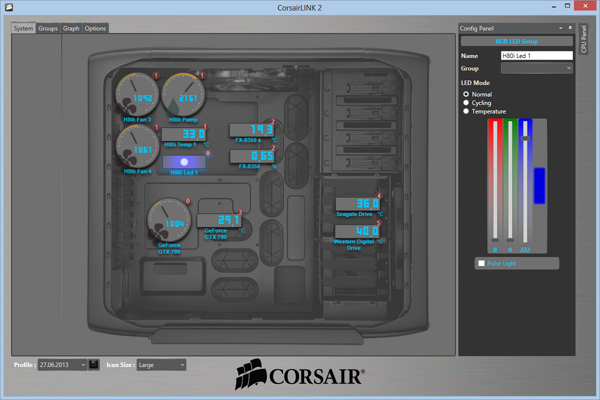Viewport: 600px width, 400px height.
Task: Click group badge 5 on Western Digital Drive
Action: click(378, 224)
